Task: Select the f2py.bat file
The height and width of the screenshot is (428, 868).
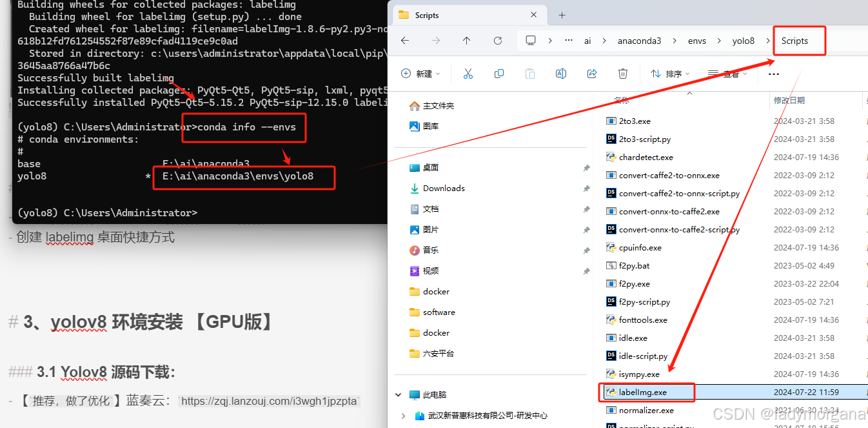Action: pyautogui.click(x=634, y=265)
